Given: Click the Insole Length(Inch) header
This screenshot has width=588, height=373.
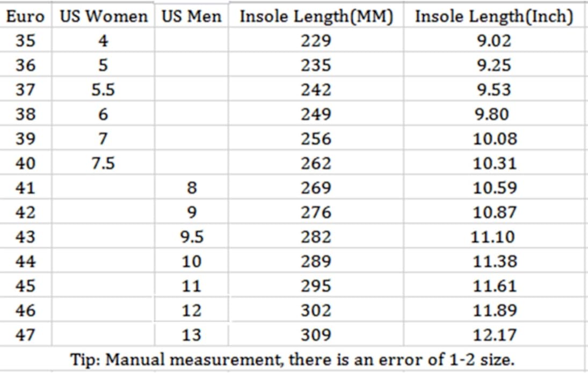Looking at the screenshot, I should [x=494, y=17].
